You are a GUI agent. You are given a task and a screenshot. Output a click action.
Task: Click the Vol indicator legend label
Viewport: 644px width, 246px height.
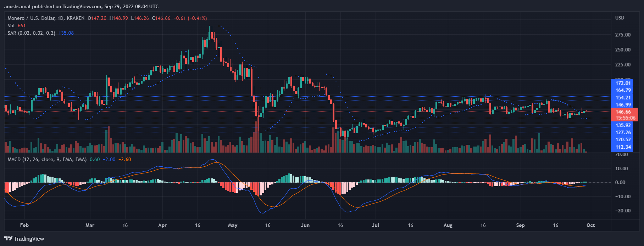(11, 25)
